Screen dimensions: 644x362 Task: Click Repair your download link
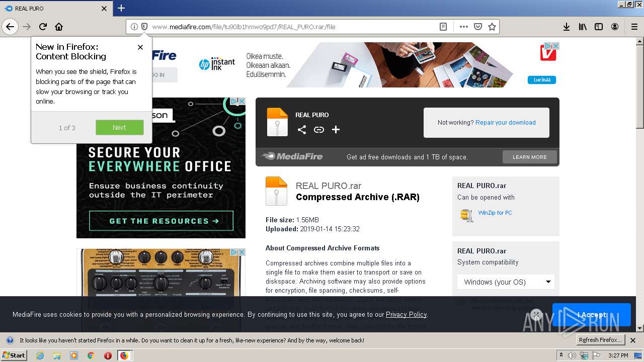(x=506, y=122)
